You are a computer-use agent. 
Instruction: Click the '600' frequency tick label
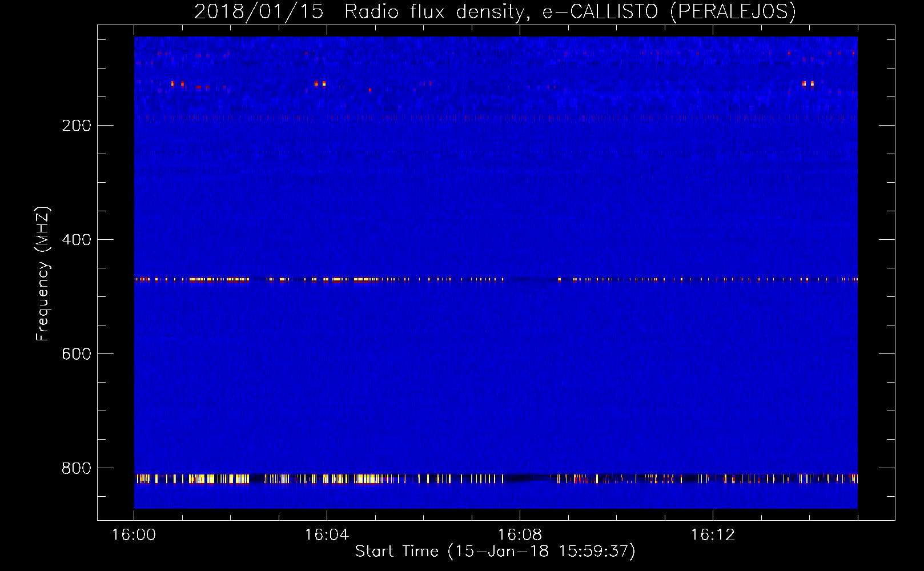77,354
